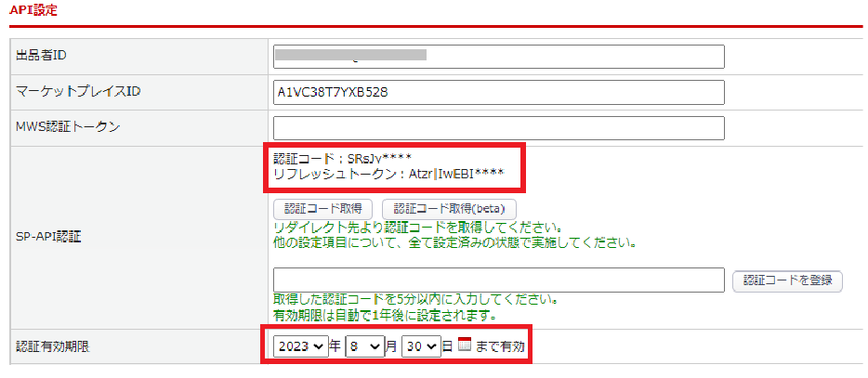Click the マーケットプレイスID row label
Image resolution: width=868 pixels, height=378 pixels.
pos(79,91)
